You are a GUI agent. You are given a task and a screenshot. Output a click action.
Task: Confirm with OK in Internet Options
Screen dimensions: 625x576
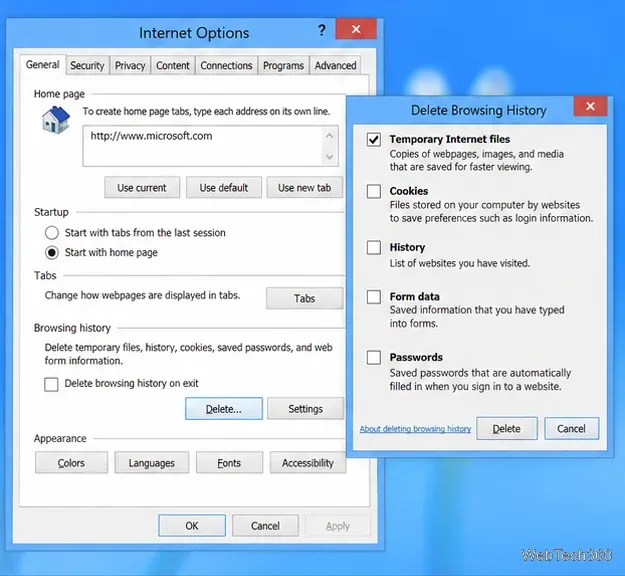tap(192, 526)
